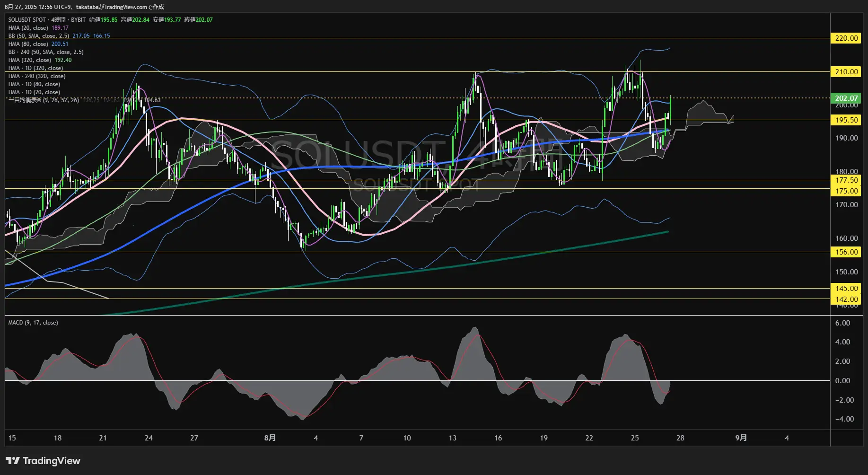Click the 170.00 price axis value
The width and height of the screenshot is (868, 475).
[846, 205]
